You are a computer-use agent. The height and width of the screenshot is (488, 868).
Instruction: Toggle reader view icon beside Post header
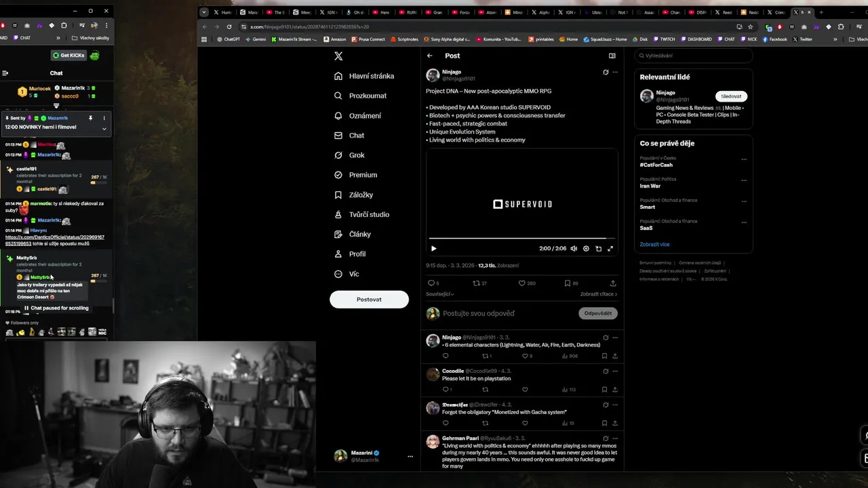[612, 56]
